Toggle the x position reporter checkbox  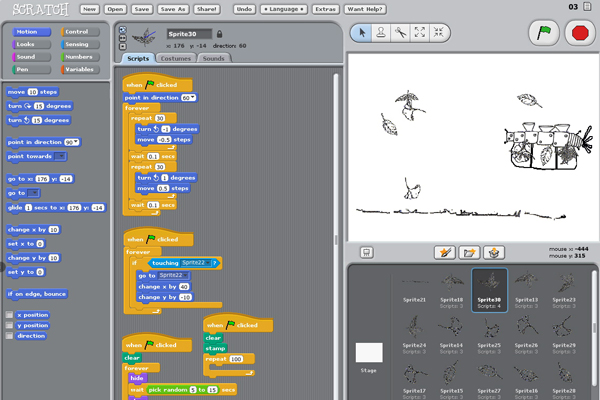coord(10,315)
